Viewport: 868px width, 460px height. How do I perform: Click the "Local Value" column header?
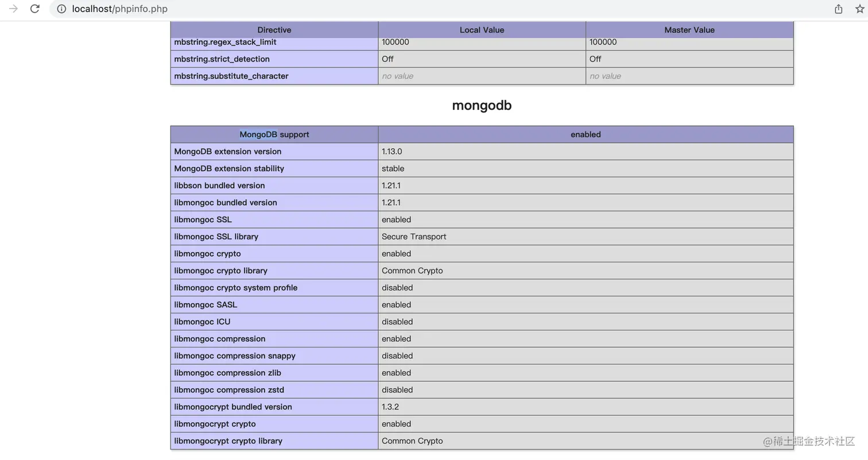click(482, 30)
